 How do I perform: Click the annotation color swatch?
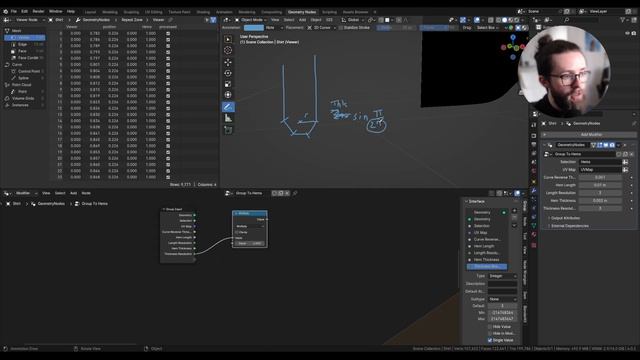(x=254, y=28)
